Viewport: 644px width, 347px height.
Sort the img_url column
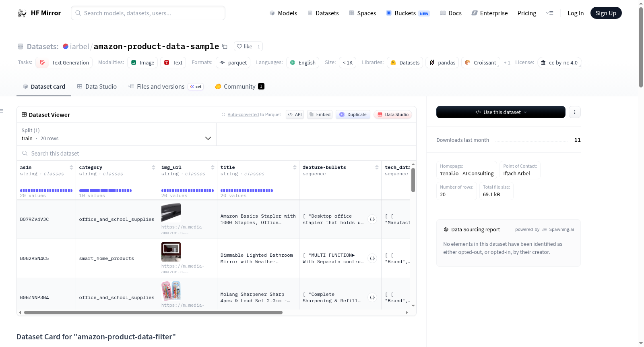213,167
